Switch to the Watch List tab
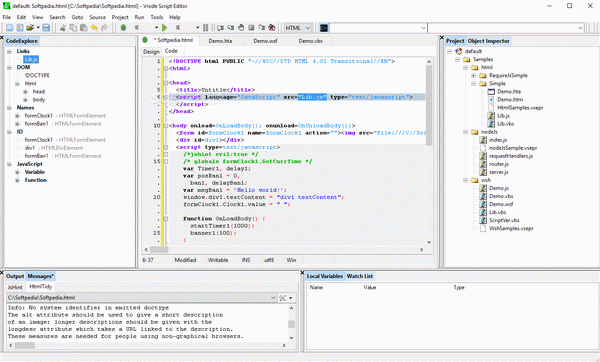Screen dimensions: 600x362 tap(360, 276)
